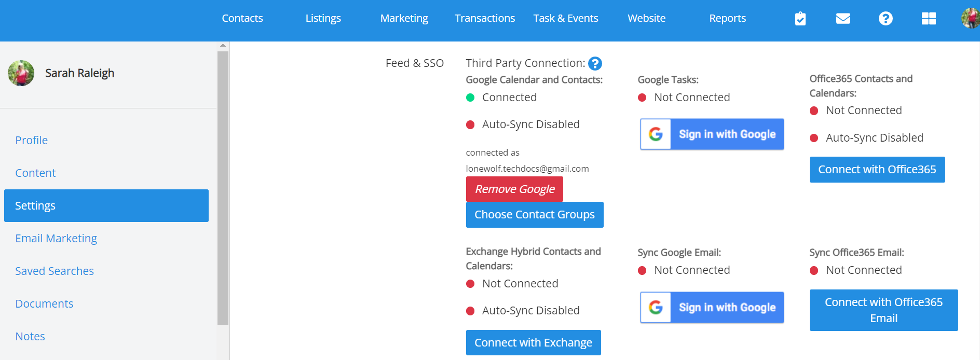Open the Reports menu
Viewport: 980px width, 360px height.
point(727,18)
